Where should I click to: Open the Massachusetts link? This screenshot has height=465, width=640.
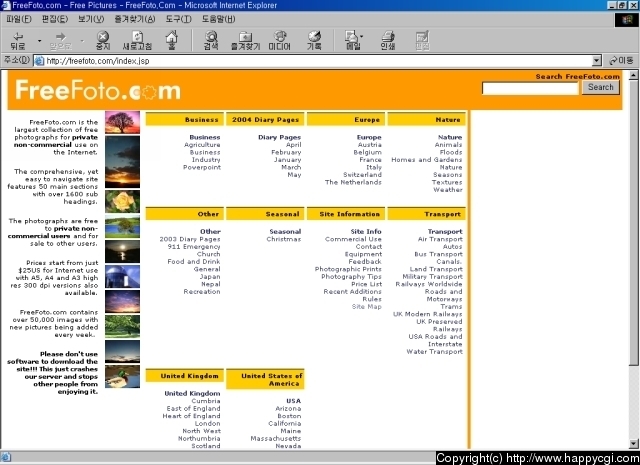(276, 438)
